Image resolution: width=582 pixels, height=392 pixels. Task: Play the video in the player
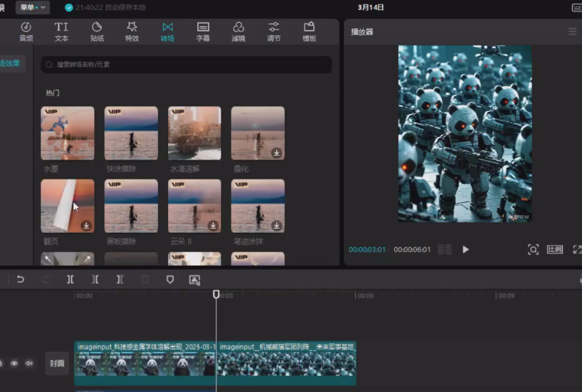click(x=465, y=249)
